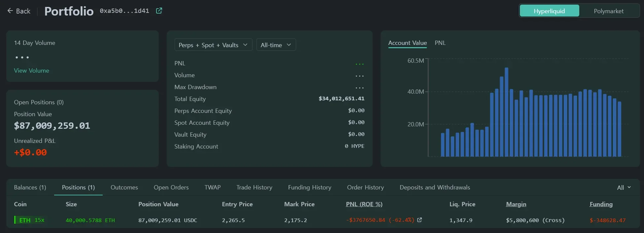The height and width of the screenshot is (233, 644).
Task: Click the Back button label
Action: tap(23, 11)
